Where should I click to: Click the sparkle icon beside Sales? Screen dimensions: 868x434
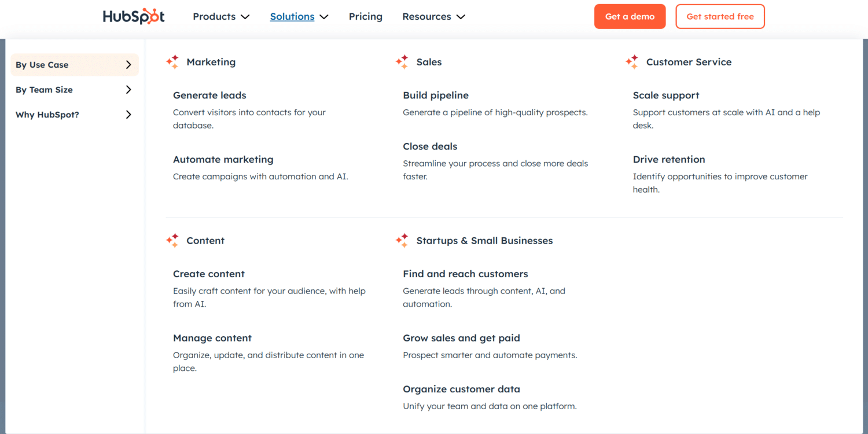pyautogui.click(x=402, y=62)
